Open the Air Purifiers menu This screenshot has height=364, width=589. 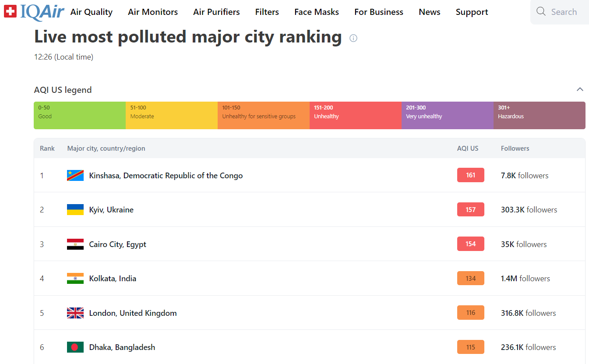click(216, 12)
